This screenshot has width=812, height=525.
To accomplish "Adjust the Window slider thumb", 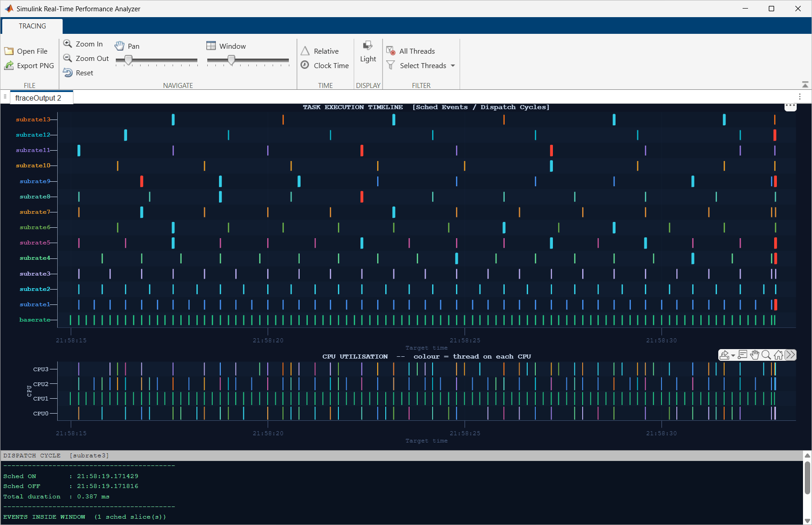I will tap(232, 60).
